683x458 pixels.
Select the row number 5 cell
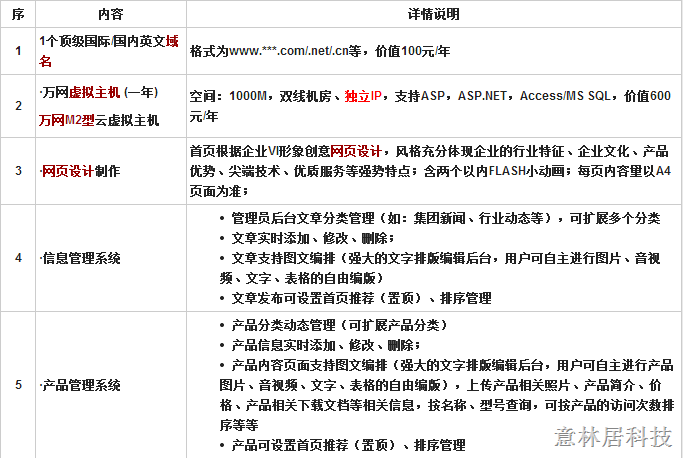17,385
